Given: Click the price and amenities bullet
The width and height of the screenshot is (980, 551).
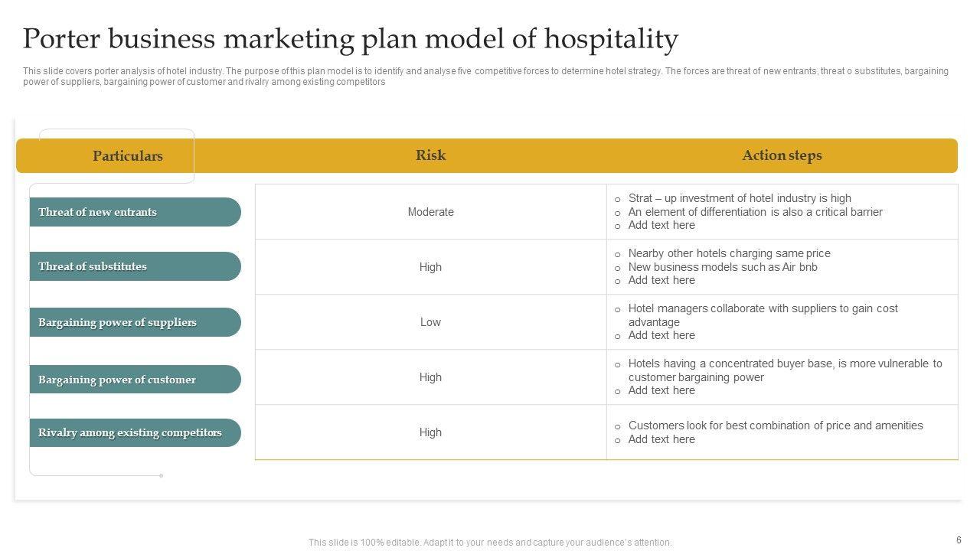Looking at the screenshot, I should (775, 425).
